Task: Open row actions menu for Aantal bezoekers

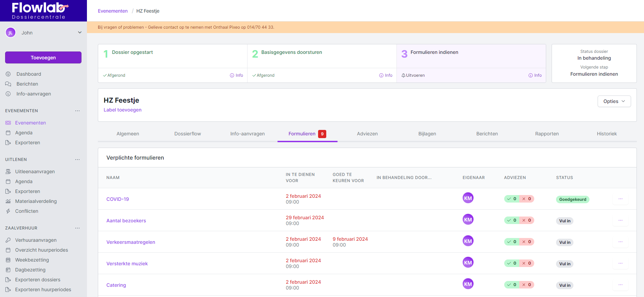Action: tap(620, 220)
